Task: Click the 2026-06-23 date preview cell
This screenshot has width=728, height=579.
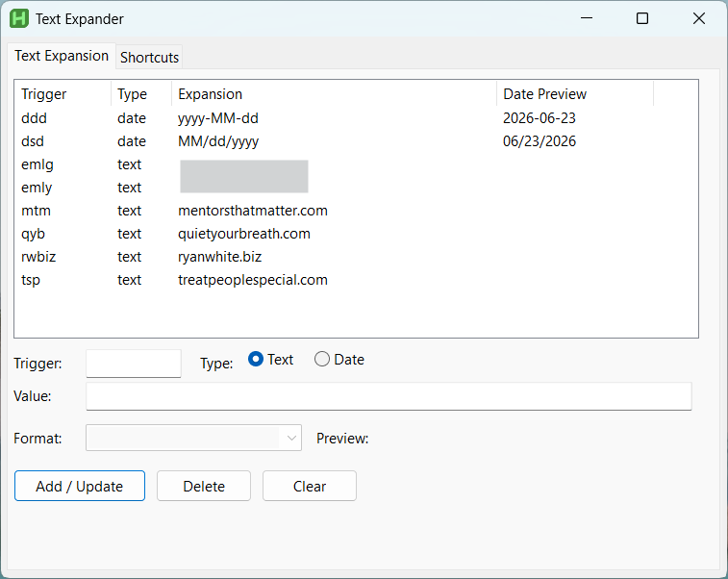Action: [x=540, y=118]
